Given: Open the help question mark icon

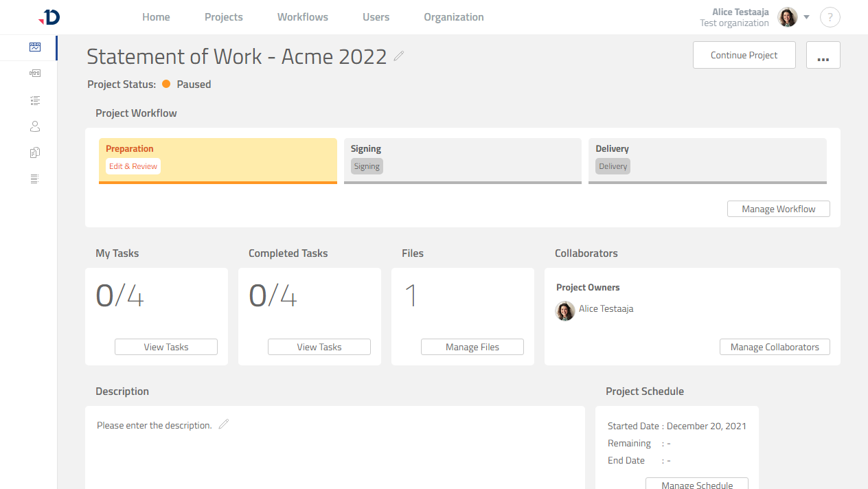Looking at the screenshot, I should tap(830, 16).
